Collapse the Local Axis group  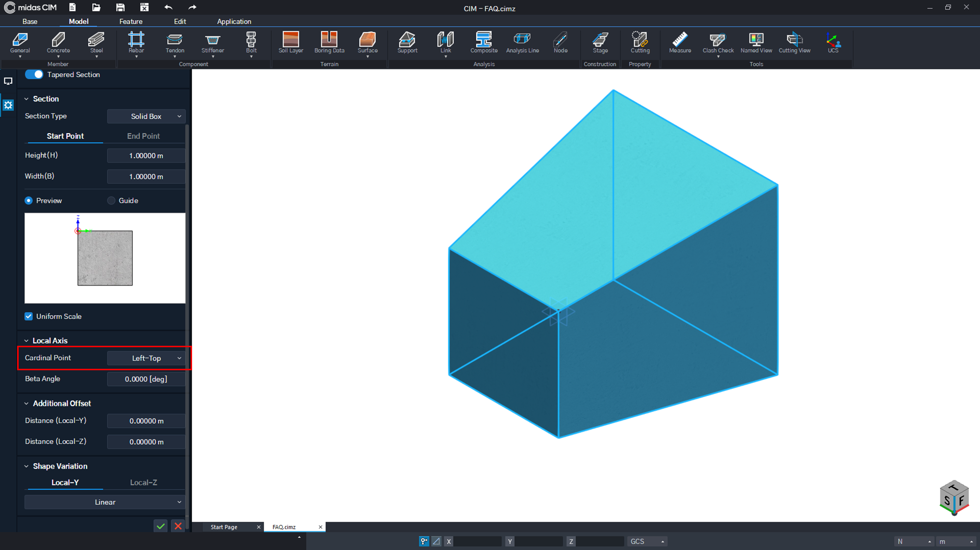26,341
